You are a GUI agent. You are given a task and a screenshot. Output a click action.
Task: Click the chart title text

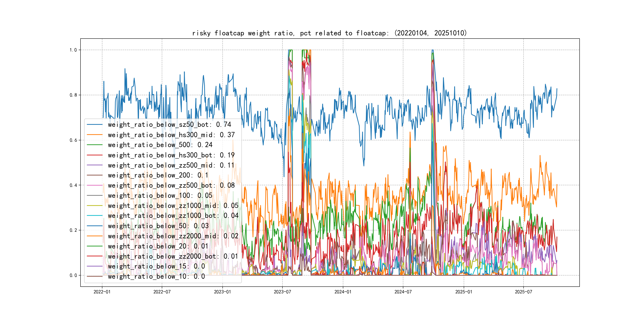click(x=329, y=33)
